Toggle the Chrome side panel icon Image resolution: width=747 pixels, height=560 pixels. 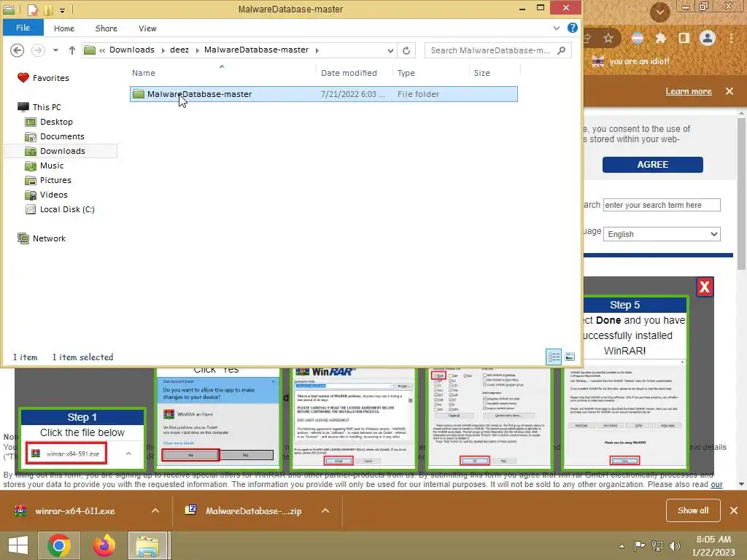684,38
